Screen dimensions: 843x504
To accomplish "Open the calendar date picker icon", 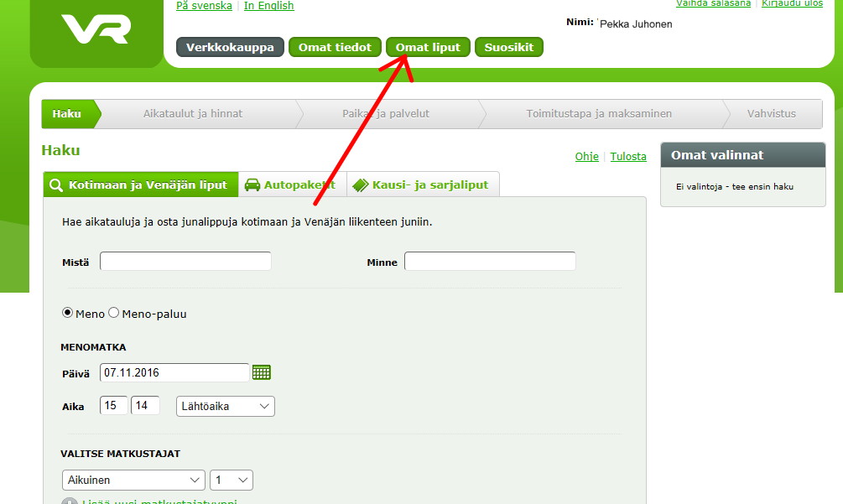I will pos(262,372).
